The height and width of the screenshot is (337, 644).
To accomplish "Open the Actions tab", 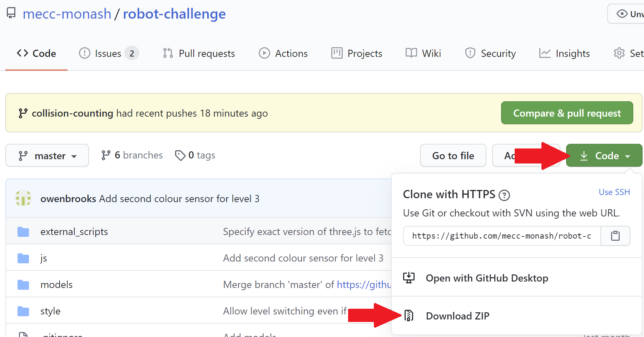I will 283,53.
